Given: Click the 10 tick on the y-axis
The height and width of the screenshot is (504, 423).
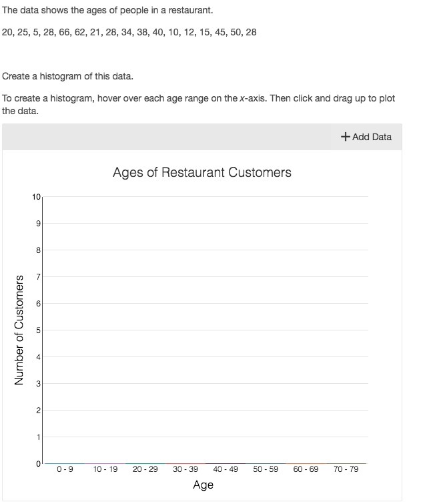Looking at the screenshot, I should pos(36,197).
